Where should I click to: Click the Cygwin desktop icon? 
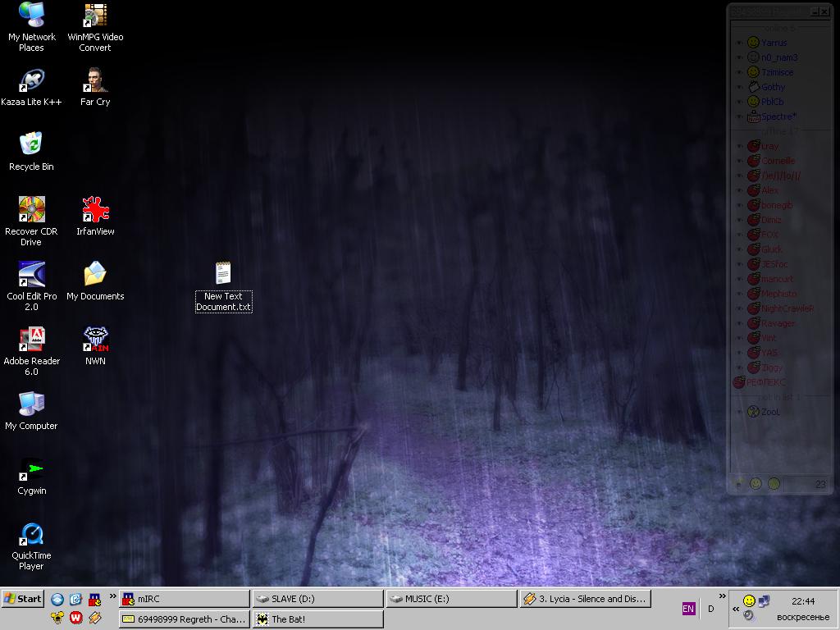31,470
